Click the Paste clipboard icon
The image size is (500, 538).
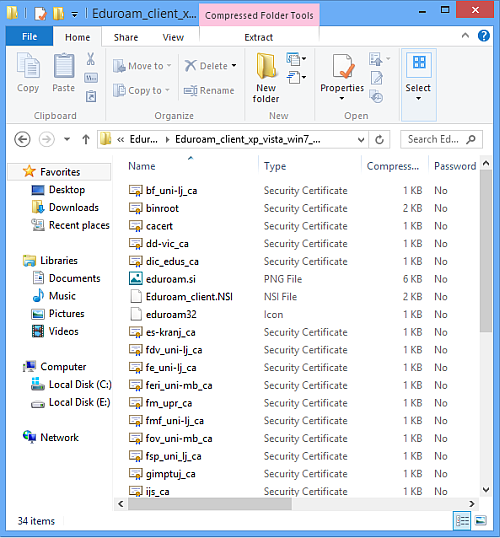pyautogui.click(x=64, y=65)
